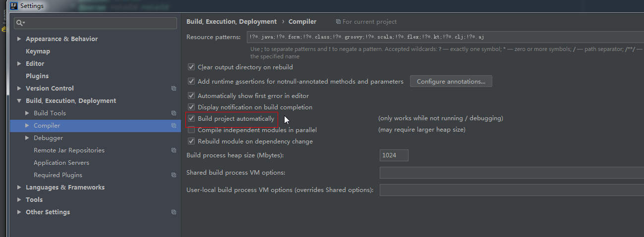Uncheck Clear output directory on rebuild
Image resolution: width=644 pixels, height=237 pixels.
191,67
